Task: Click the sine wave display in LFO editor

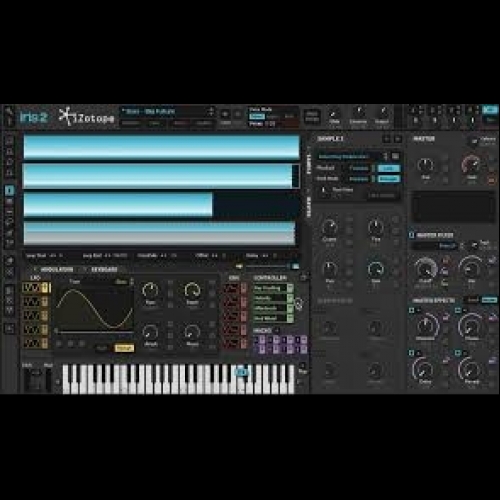Action: click(94, 308)
